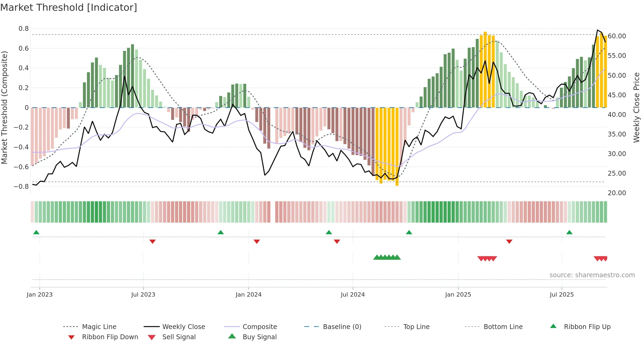
Task: Click the 0.8 left axis tick label
Action: tap(24, 29)
